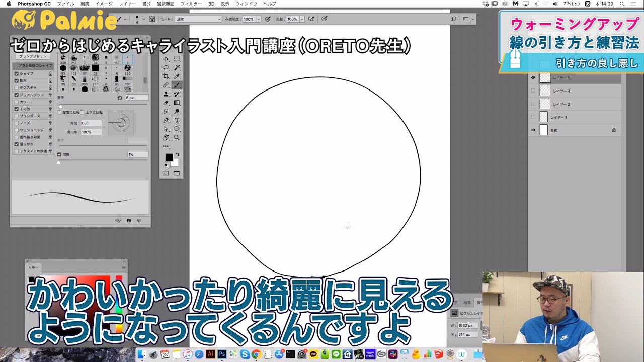The height and width of the screenshot is (362, 644).
Task: Open the 選択範囲 menu
Action: 166,4
